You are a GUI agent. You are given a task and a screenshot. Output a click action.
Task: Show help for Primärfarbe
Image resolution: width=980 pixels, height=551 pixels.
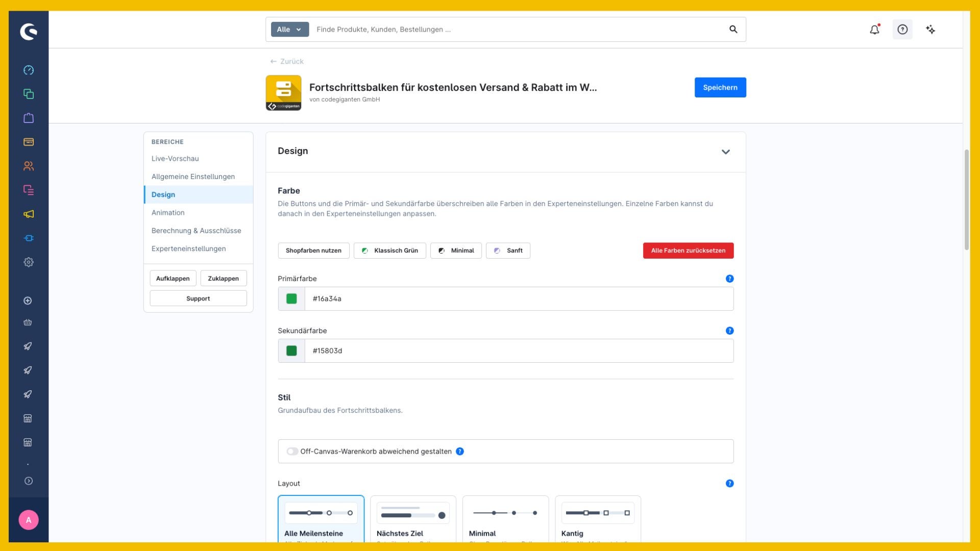pos(729,279)
